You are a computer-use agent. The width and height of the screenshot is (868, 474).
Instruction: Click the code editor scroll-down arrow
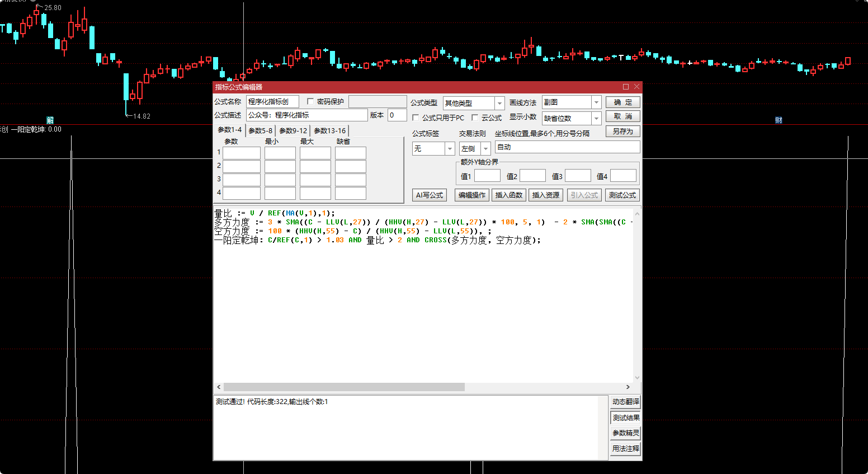[x=637, y=378]
